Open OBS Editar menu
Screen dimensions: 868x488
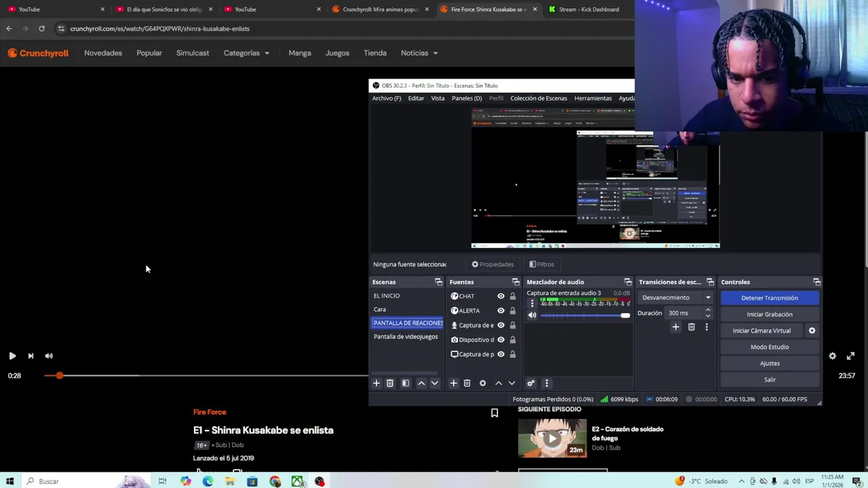(x=416, y=98)
